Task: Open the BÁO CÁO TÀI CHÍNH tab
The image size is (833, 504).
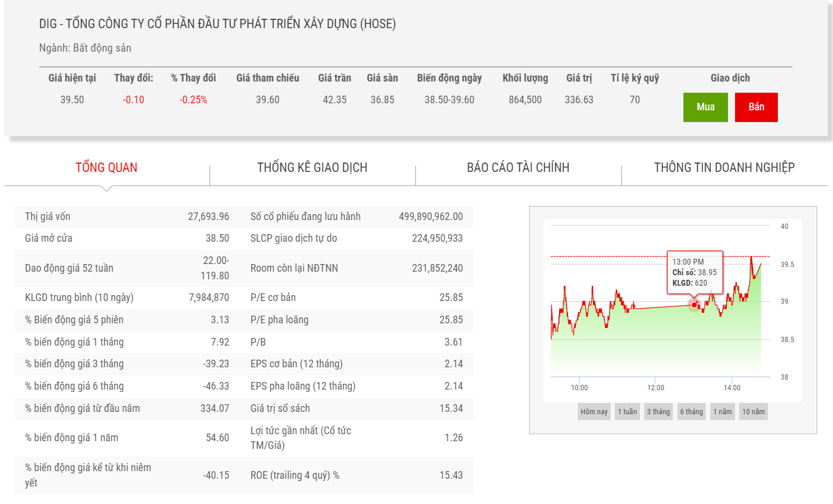Action: pyautogui.click(x=518, y=168)
